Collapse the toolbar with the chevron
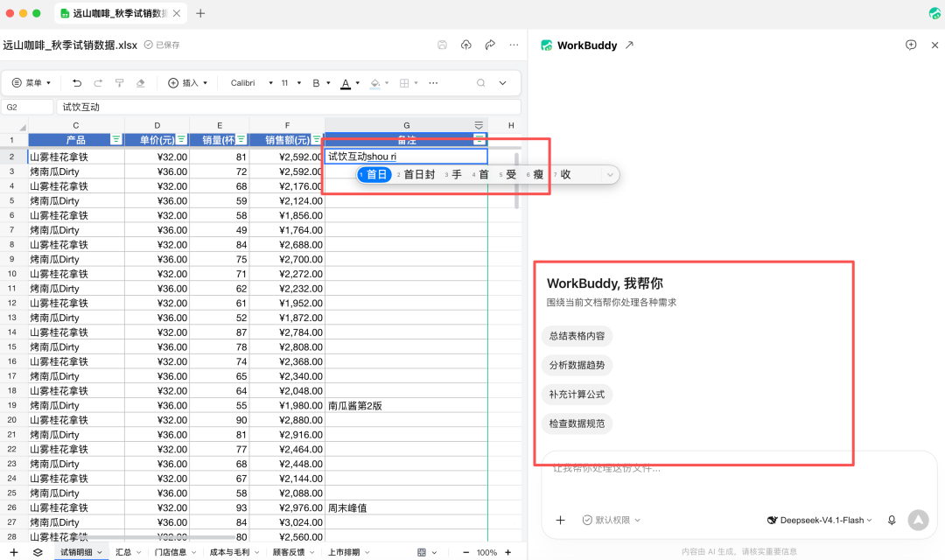 (x=502, y=83)
